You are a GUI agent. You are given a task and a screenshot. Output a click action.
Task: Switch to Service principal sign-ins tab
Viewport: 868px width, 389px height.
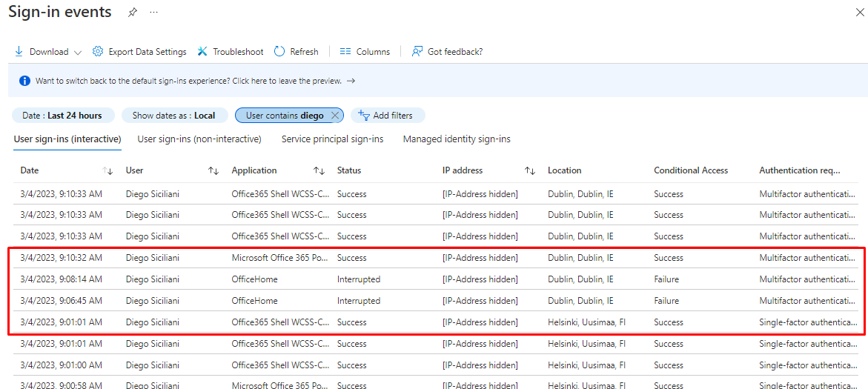coord(332,139)
